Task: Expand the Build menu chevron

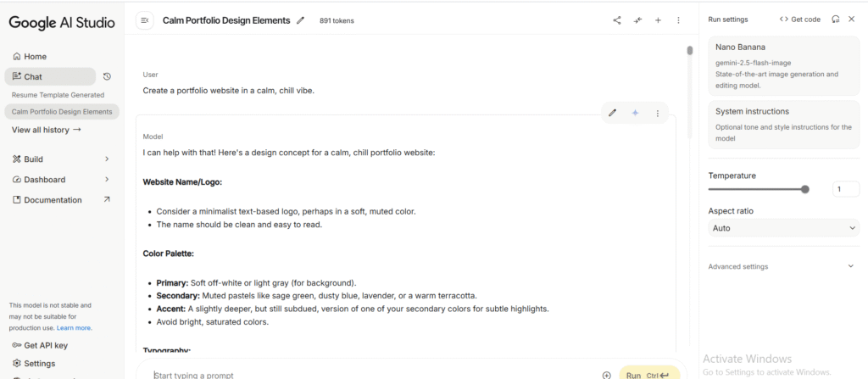Action: point(107,159)
